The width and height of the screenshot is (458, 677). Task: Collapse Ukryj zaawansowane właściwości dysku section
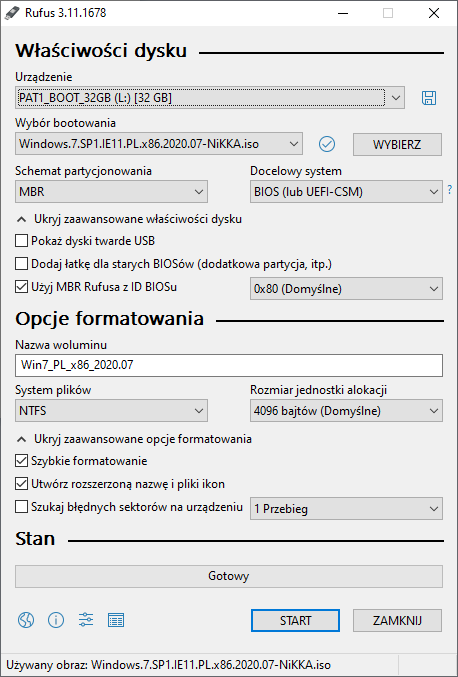129,219
